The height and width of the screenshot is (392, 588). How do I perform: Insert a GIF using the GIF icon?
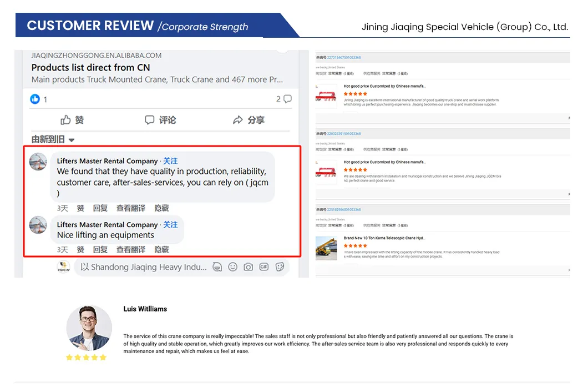pyautogui.click(x=264, y=267)
